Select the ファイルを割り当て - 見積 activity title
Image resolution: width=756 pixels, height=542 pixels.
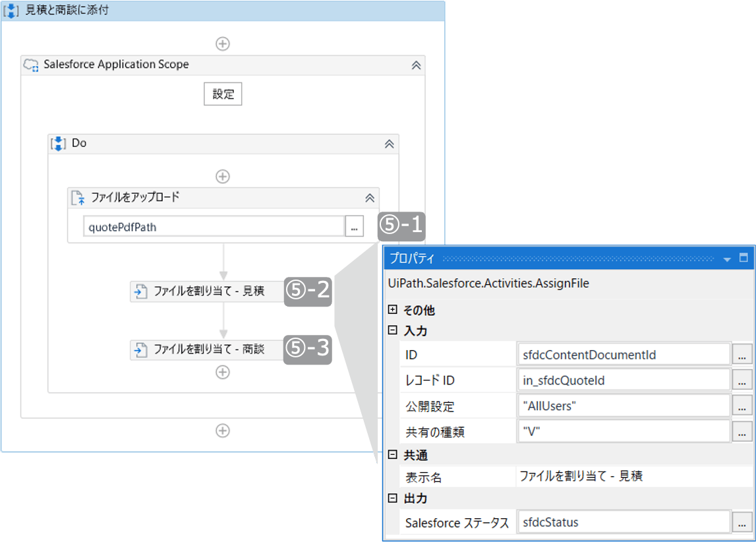pos(209,291)
